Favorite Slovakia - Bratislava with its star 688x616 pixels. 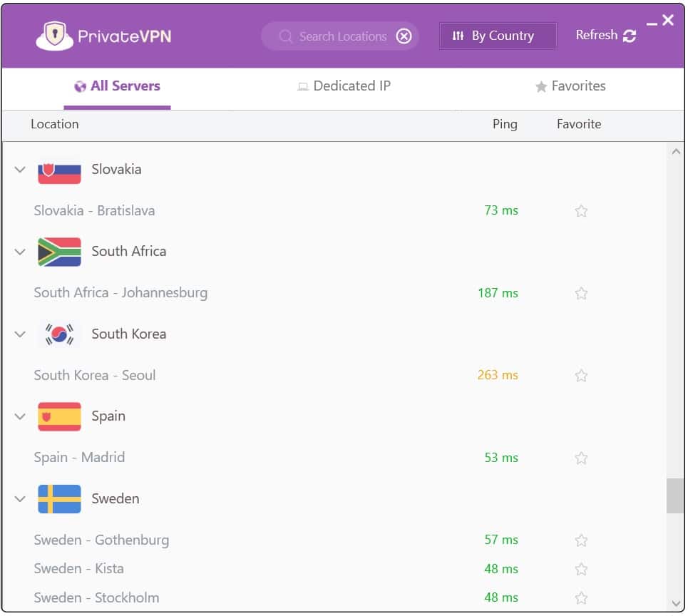coord(581,211)
